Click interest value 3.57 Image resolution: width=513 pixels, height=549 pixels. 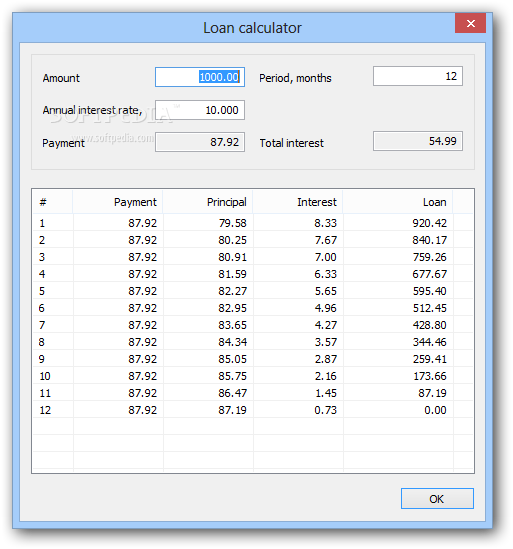(x=325, y=342)
